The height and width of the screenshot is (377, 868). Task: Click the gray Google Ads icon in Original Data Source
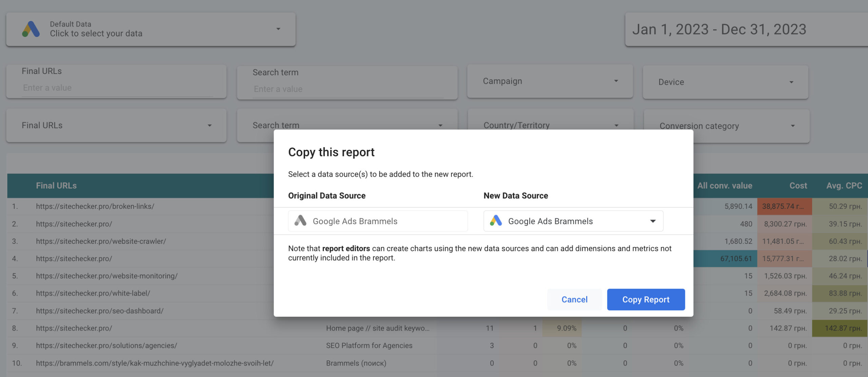point(300,221)
